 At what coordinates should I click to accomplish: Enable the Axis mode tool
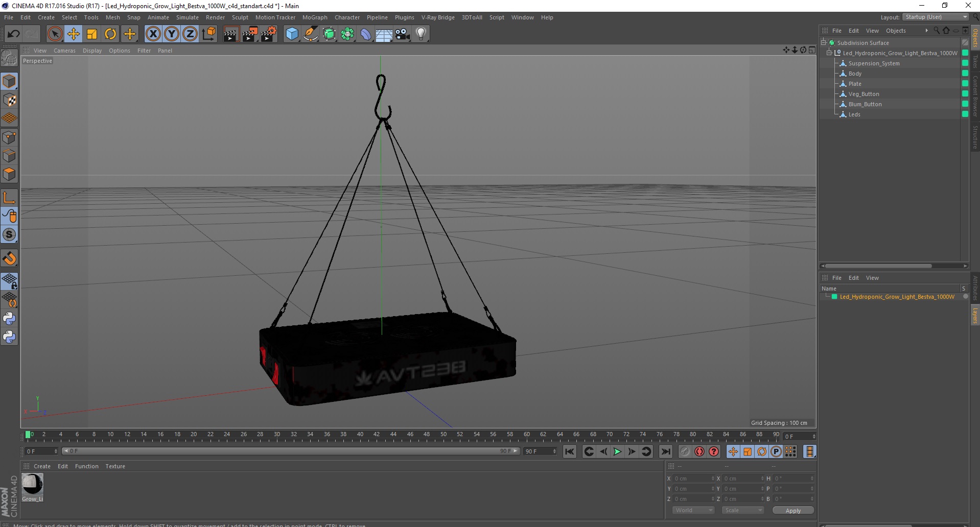click(x=9, y=198)
